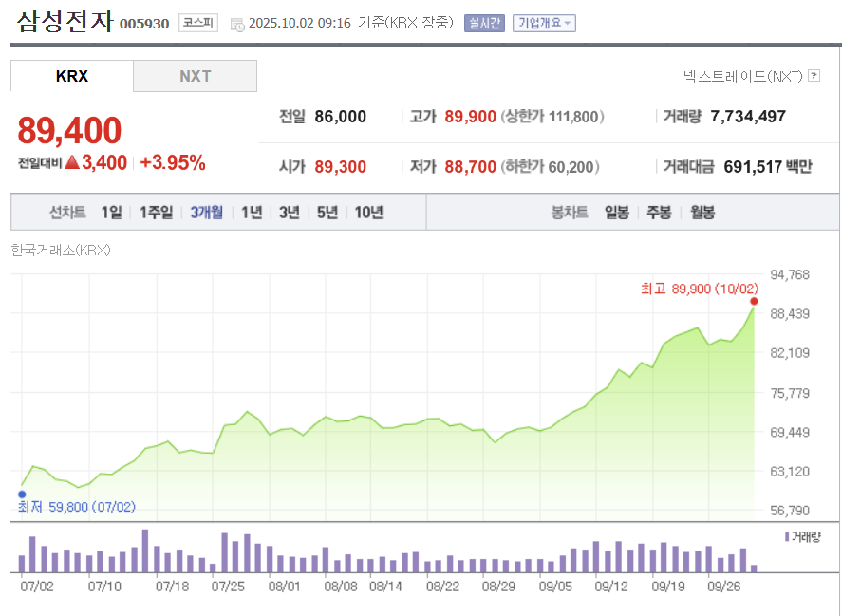Click the 거래량 7,734,497 value

click(x=748, y=117)
